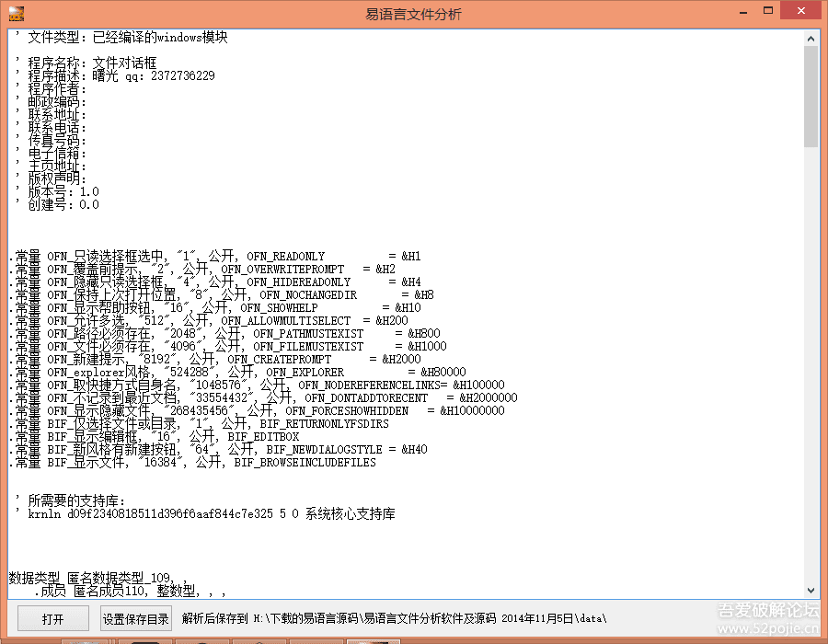Click the 解析后保存到 path label
The height and width of the screenshot is (644, 828).
click(x=394, y=618)
